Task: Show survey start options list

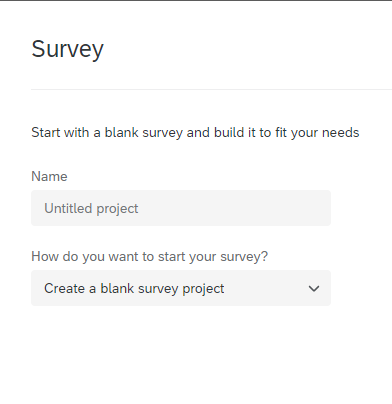Action: (x=181, y=288)
